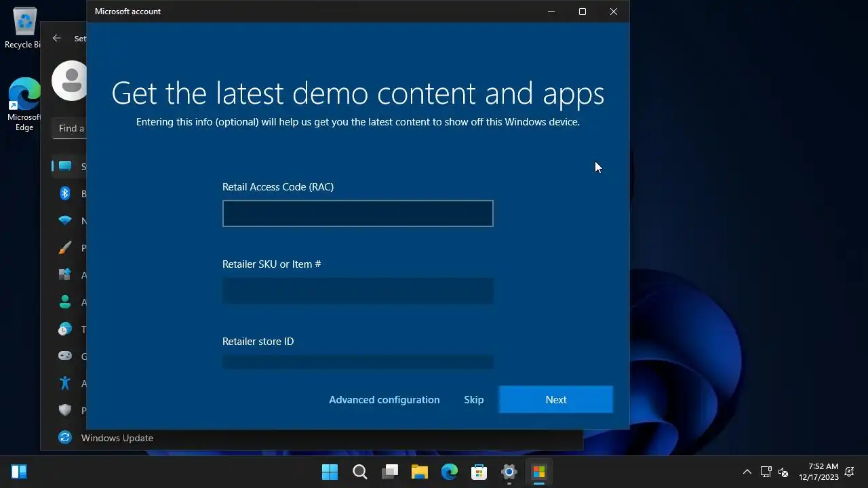Screen dimensions: 868x488
Task: Open Time & language clock icon
Action: click(x=65, y=329)
